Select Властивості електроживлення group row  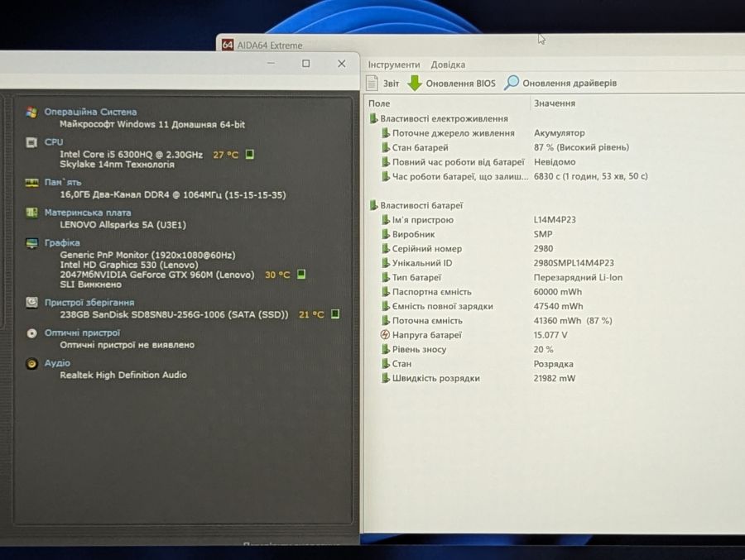[x=439, y=119]
